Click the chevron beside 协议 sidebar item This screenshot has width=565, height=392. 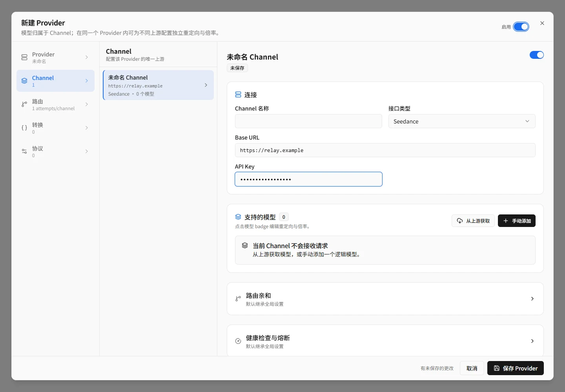point(87,151)
